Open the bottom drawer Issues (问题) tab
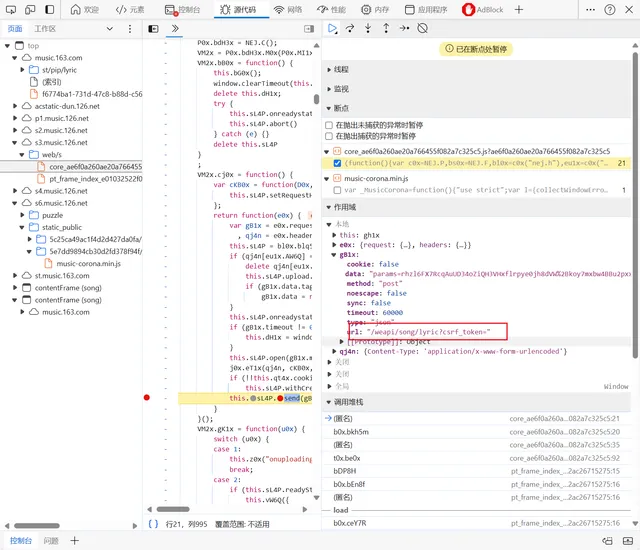 click(51, 541)
